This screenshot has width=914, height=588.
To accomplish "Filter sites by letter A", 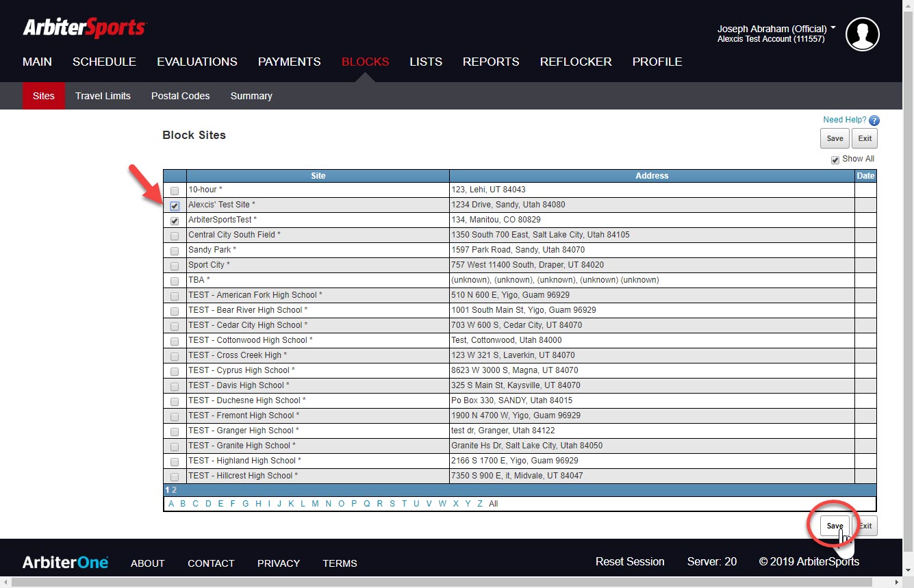I will (171, 504).
